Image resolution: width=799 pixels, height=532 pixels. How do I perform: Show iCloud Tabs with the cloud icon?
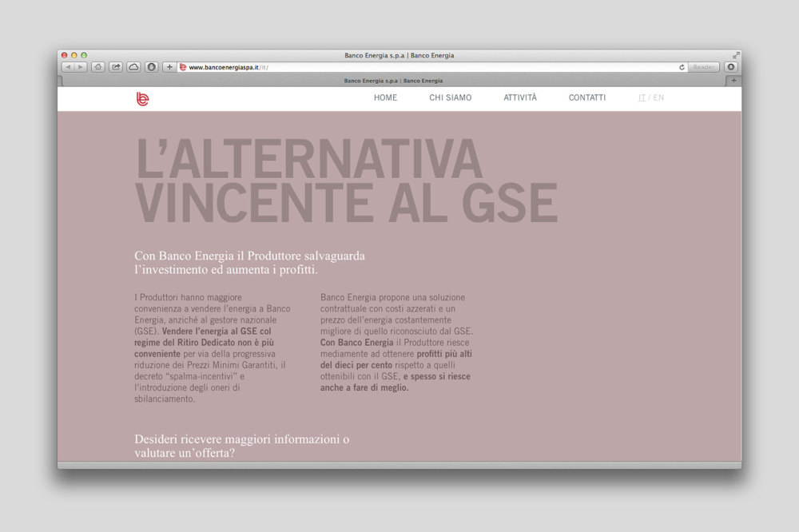point(133,67)
